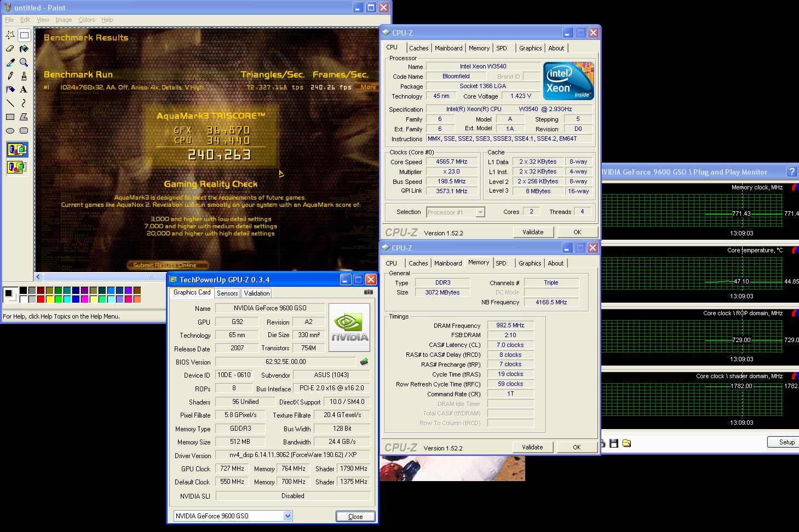Open the GPU selection dropdown in GPU-Z
This screenshot has height=532, width=799.
[288, 516]
